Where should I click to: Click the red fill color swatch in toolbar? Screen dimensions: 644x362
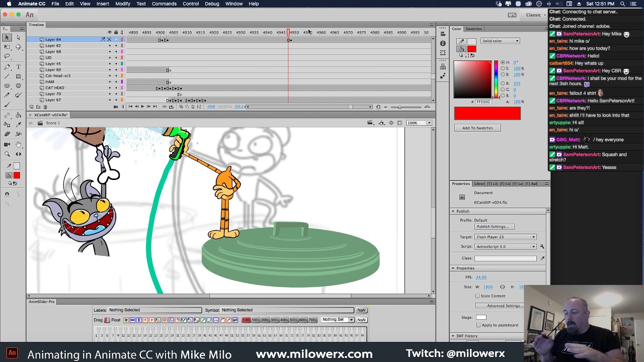tap(17, 175)
